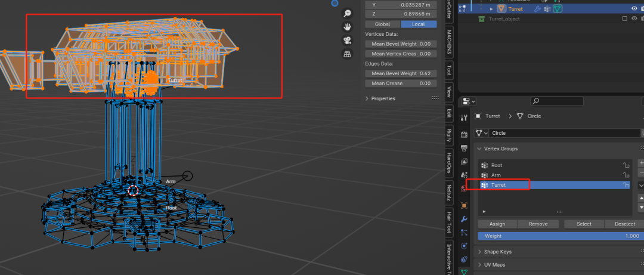The height and width of the screenshot is (275, 644).
Task: Switch transform orientation to Local
Action: click(x=419, y=24)
